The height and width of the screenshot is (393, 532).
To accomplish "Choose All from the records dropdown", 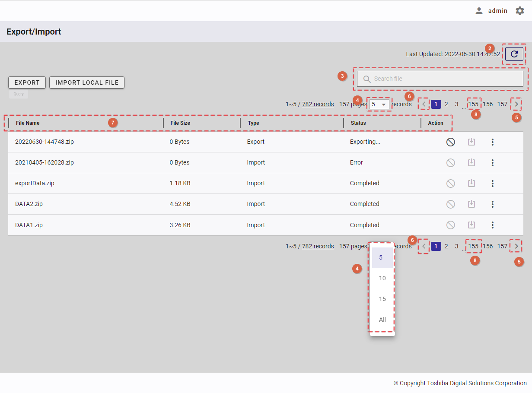I will [x=382, y=320].
